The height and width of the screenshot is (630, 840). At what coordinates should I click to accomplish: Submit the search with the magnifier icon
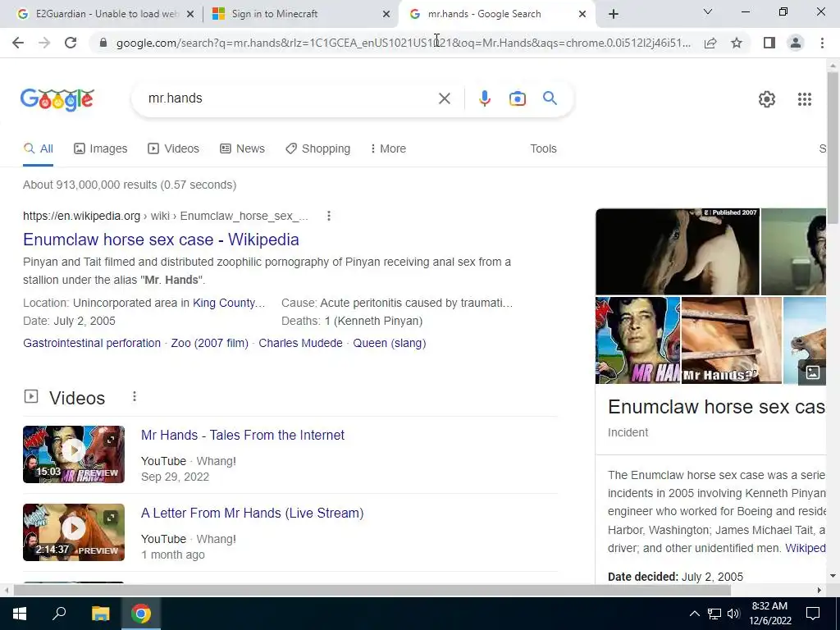pyautogui.click(x=550, y=98)
